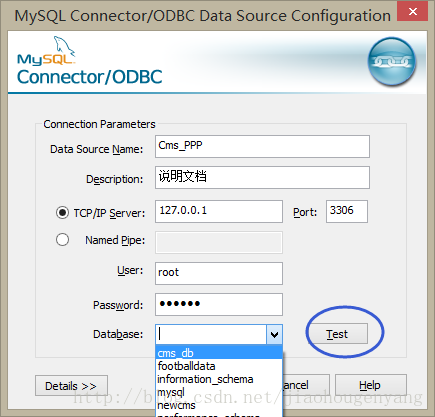Close the Data Source Configuration dialog

412,12
